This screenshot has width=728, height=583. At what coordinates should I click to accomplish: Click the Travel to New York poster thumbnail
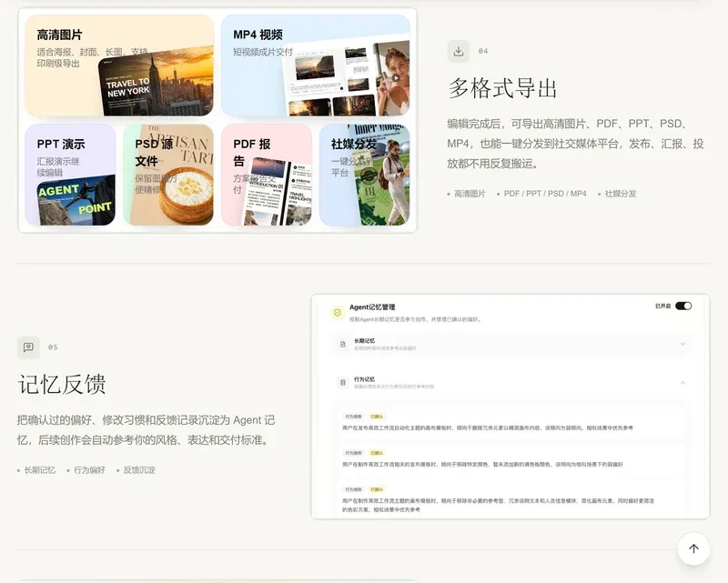[156, 82]
